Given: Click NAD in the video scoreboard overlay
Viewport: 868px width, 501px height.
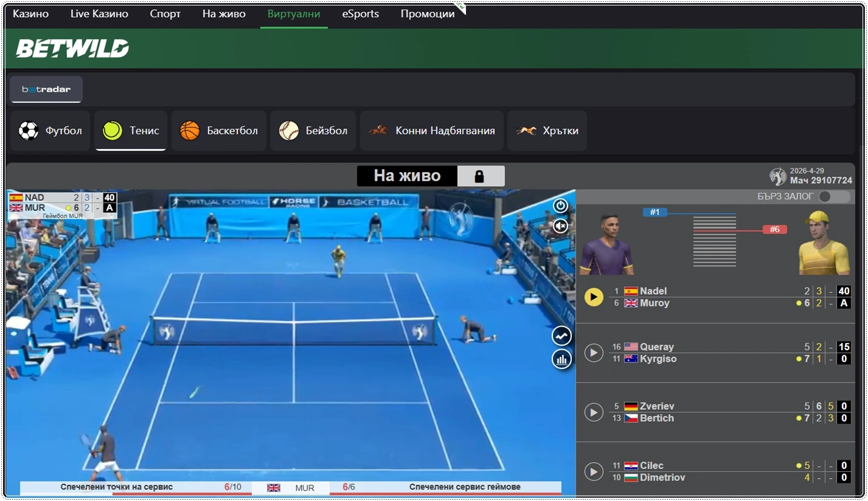Looking at the screenshot, I should pos(35,198).
